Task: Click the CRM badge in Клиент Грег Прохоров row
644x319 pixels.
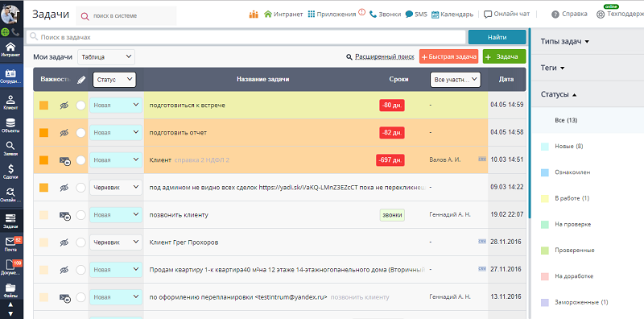Action: pos(482,242)
